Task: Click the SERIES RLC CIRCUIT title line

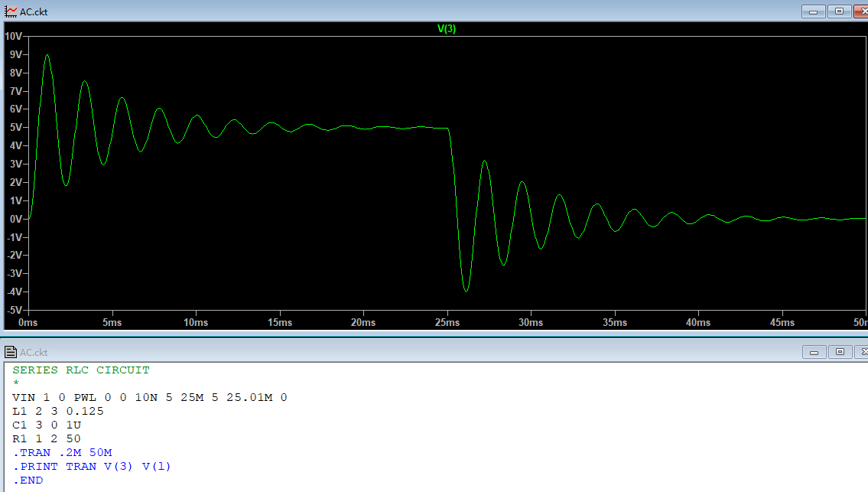Action: 81,370
